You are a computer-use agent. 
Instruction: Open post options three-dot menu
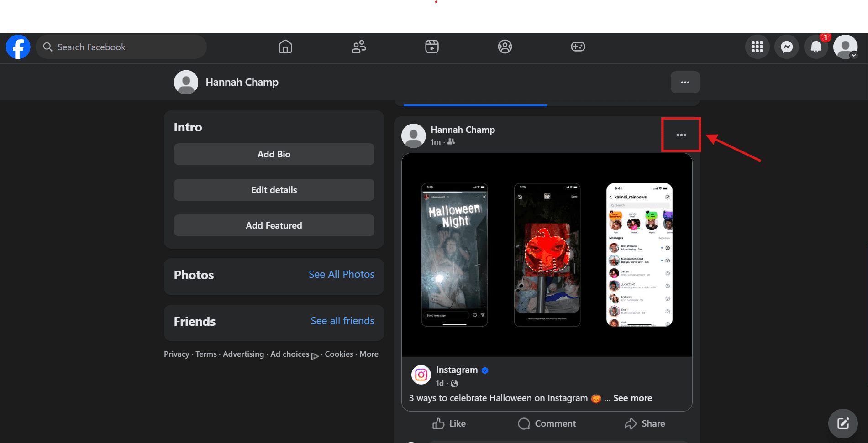pyautogui.click(x=681, y=135)
